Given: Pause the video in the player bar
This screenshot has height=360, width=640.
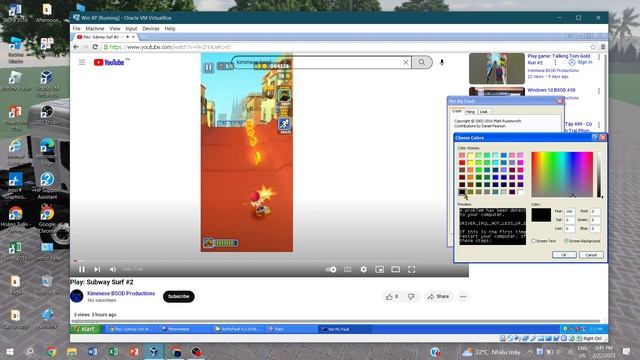Looking at the screenshot, I should [82, 269].
